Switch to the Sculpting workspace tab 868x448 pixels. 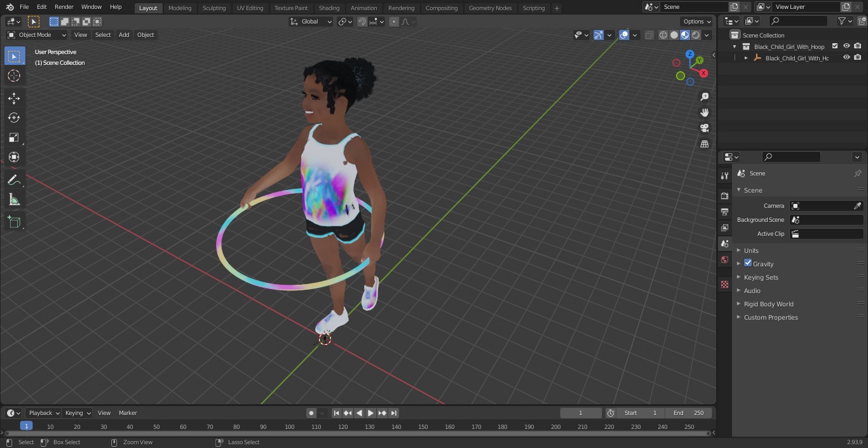click(214, 8)
